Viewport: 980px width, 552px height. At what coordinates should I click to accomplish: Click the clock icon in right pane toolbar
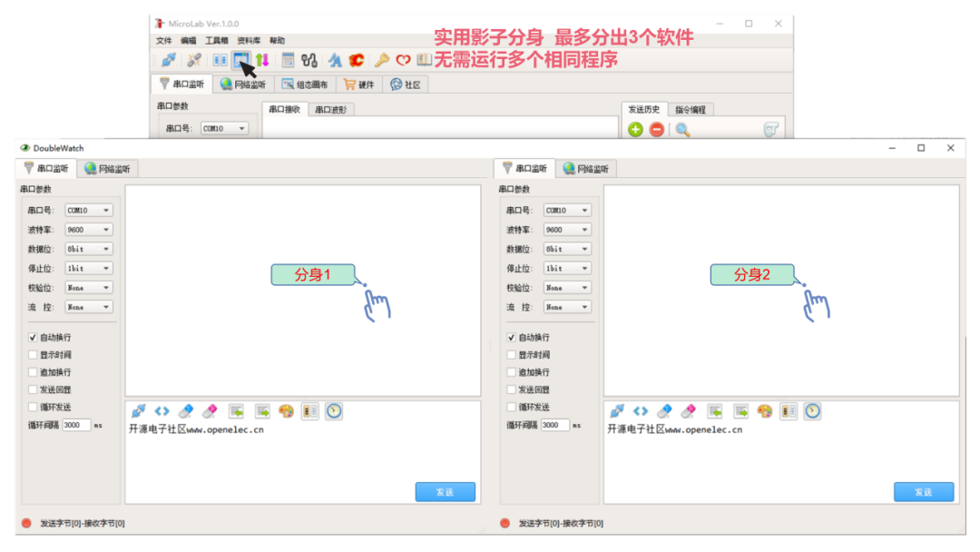[812, 410]
